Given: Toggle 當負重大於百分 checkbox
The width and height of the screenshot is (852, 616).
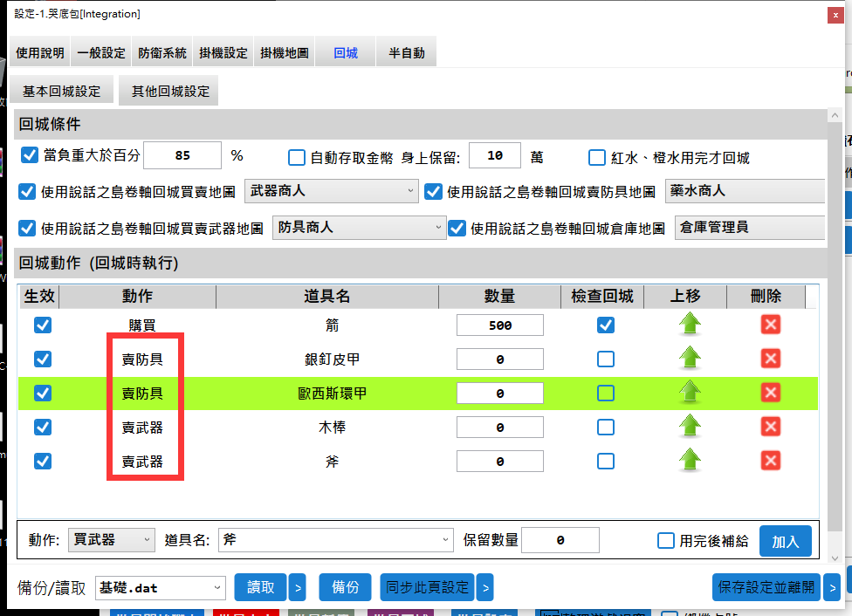Looking at the screenshot, I should pyautogui.click(x=30, y=156).
